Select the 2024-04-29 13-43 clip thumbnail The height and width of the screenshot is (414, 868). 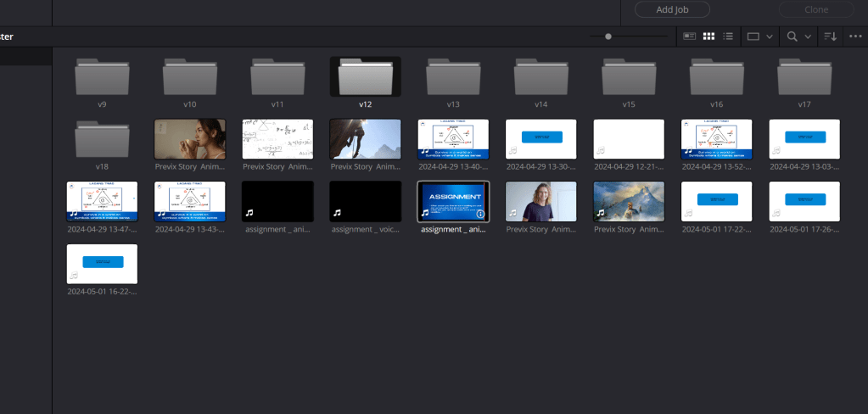(x=190, y=201)
